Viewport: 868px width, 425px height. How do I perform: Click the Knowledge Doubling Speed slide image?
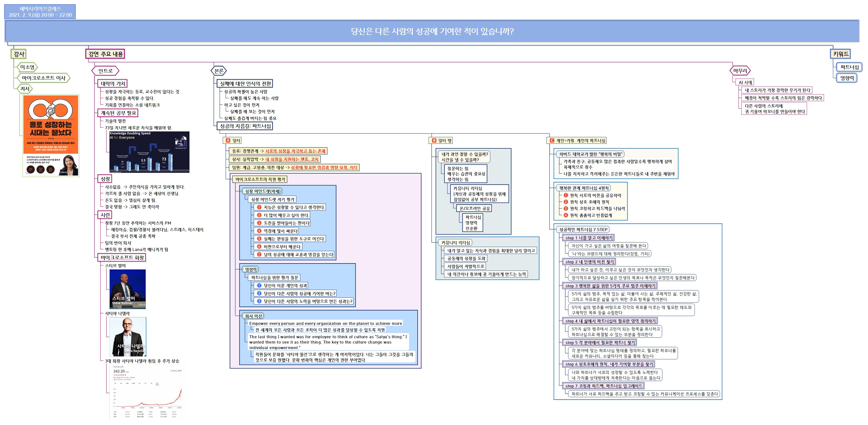coord(149,152)
